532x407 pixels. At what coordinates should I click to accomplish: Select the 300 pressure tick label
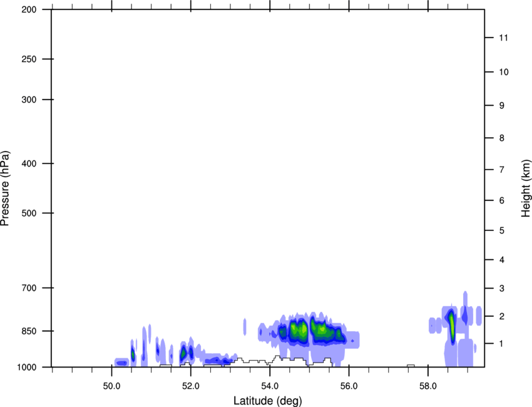pyautogui.click(x=28, y=100)
